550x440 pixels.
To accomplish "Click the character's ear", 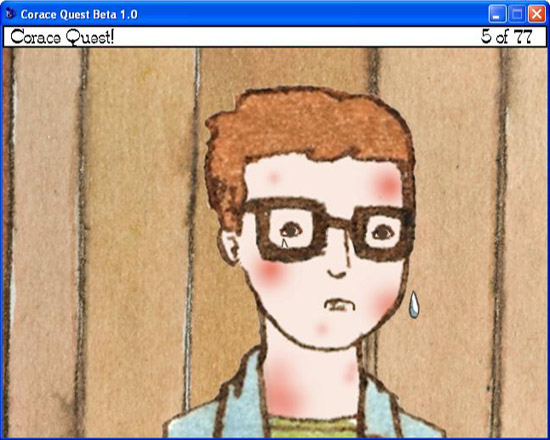I will tap(228, 247).
